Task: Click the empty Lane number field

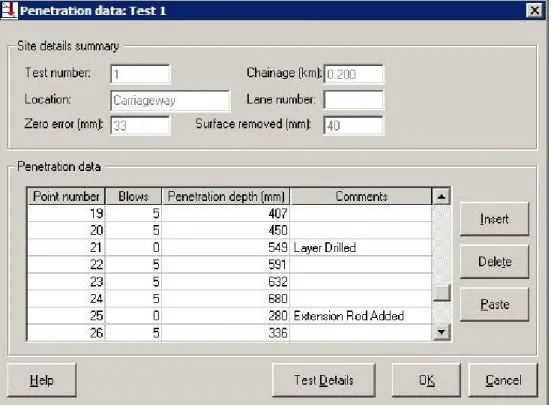Action: tap(354, 100)
